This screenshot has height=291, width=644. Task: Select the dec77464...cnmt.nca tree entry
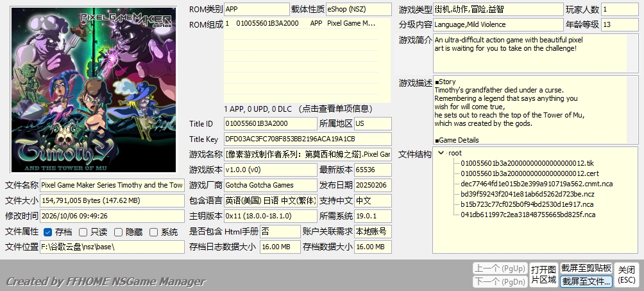536,184
